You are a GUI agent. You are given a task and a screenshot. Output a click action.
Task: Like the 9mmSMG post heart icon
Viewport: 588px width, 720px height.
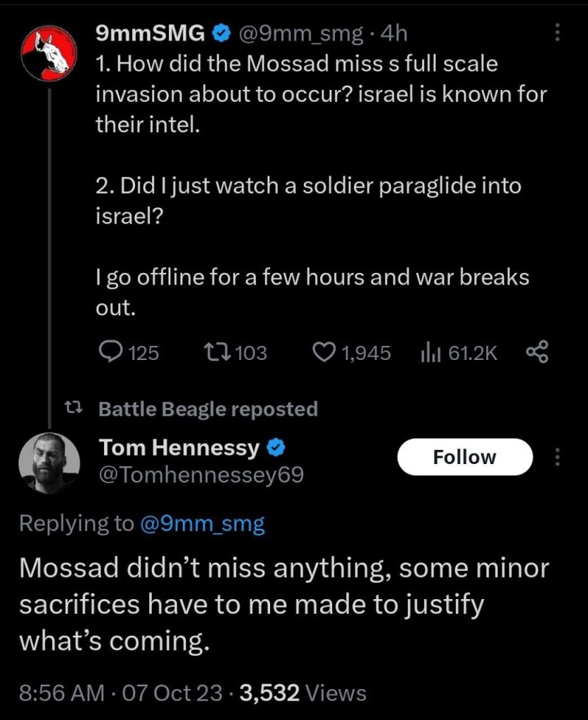coord(323,352)
